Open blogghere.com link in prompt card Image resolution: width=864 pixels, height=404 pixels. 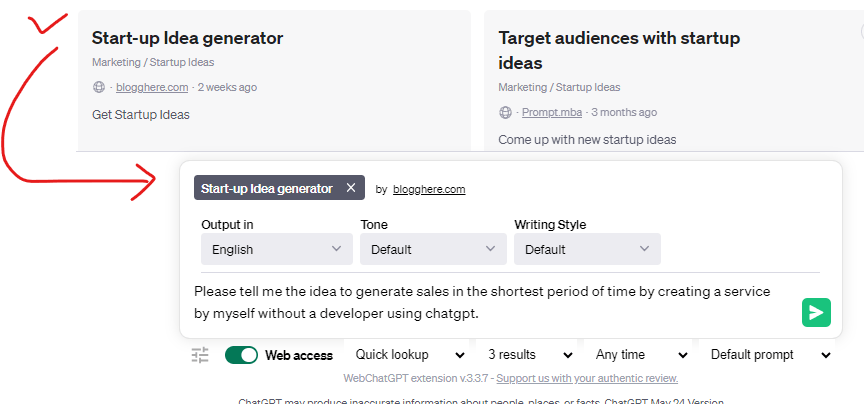tap(152, 87)
